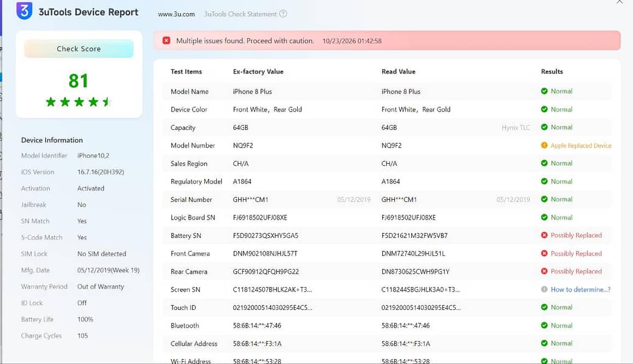The height and width of the screenshot is (364, 633).
Task: Click the Charge Cycles value '105'
Action: click(83, 335)
